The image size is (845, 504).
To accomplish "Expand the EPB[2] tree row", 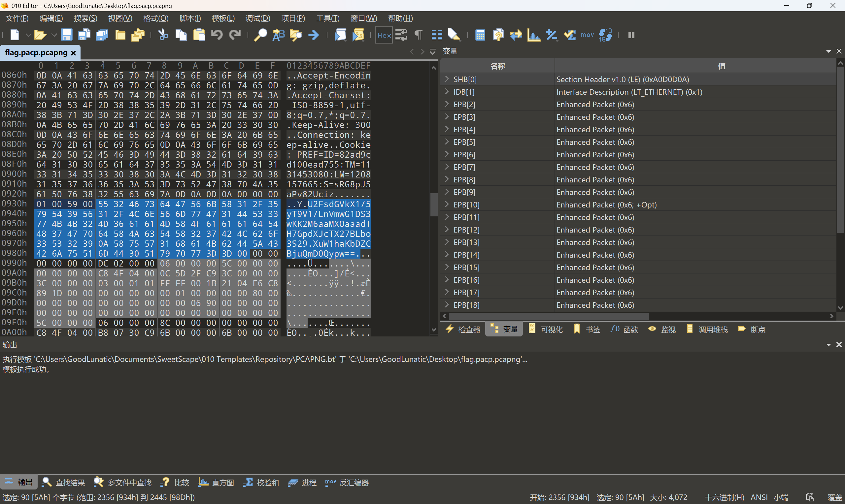I will click(447, 104).
